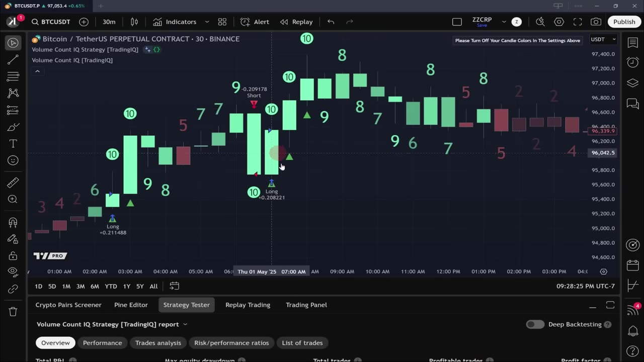Open the Trading Panel tab
The width and height of the screenshot is (644, 362).
coord(306,305)
